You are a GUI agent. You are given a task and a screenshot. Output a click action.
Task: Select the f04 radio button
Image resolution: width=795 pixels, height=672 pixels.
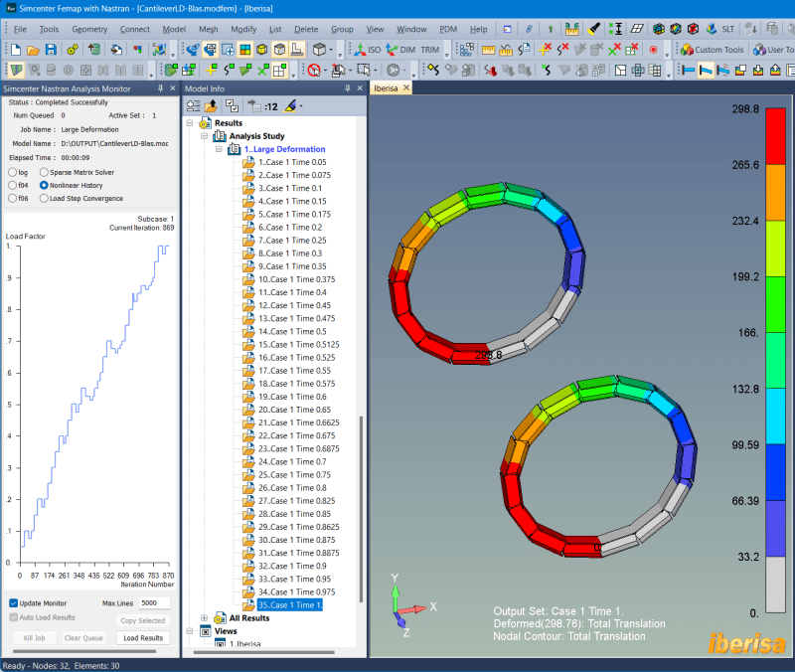pyautogui.click(x=13, y=185)
